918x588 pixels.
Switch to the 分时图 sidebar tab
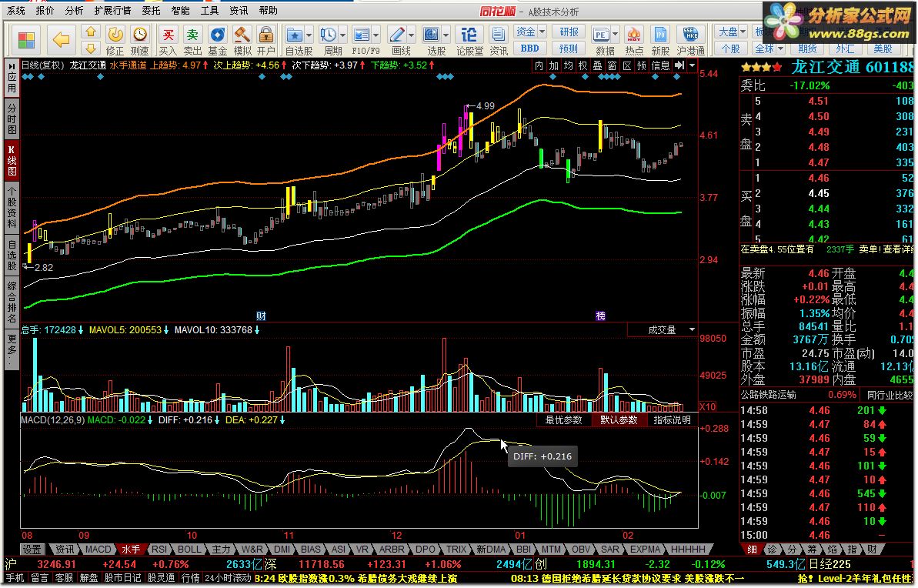pyautogui.click(x=12, y=119)
